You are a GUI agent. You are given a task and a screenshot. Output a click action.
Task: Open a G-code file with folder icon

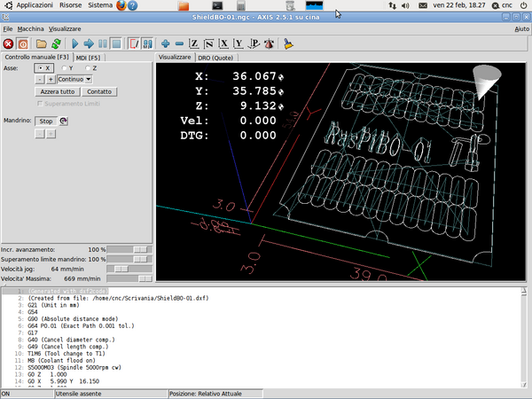(42, 43)
